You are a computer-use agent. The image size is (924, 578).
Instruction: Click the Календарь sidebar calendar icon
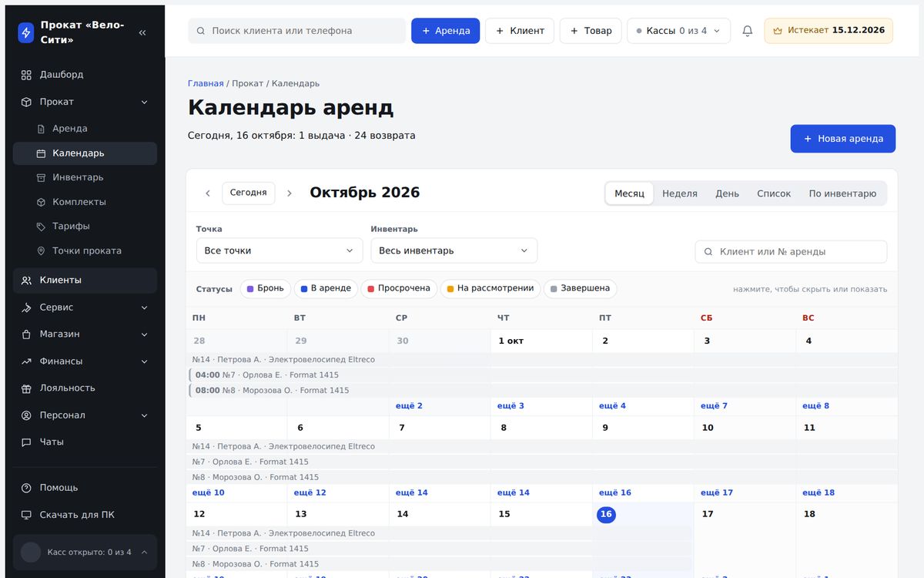[42, 153]
